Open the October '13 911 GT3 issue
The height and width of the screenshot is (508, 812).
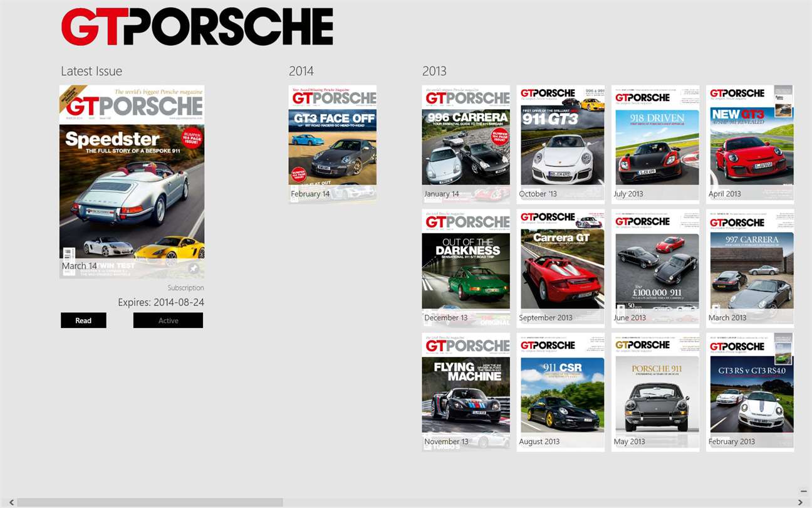[x=561, y=144]
